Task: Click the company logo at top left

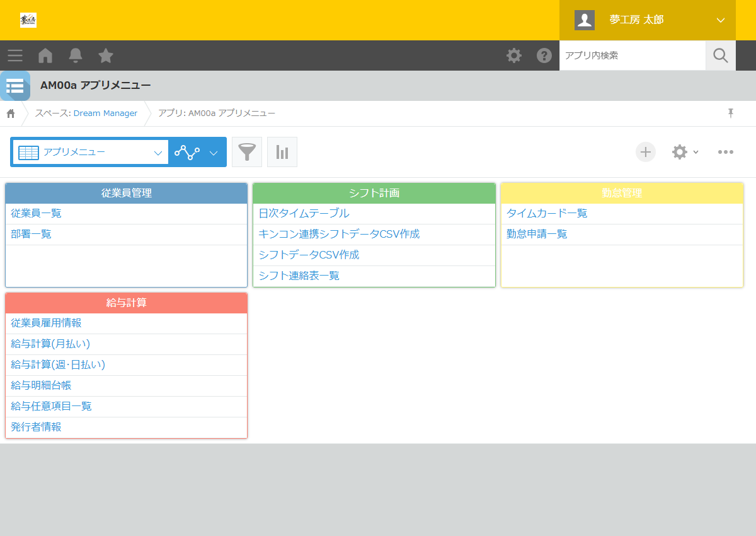Action: (x=28, y=20)
